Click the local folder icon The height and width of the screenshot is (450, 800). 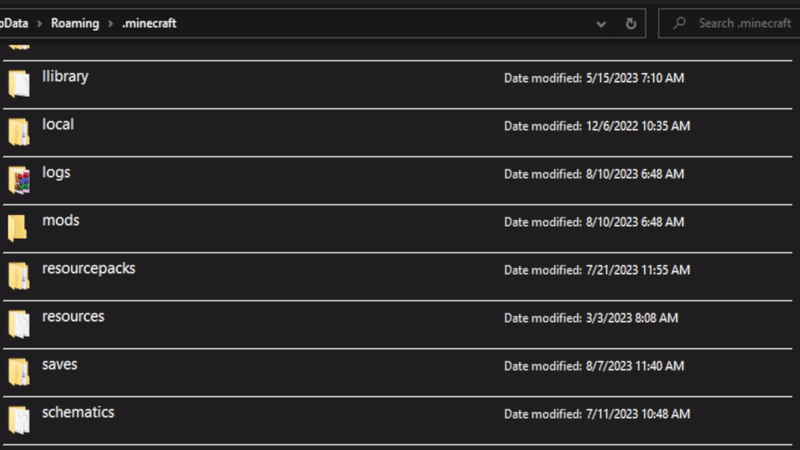[18, 132]
